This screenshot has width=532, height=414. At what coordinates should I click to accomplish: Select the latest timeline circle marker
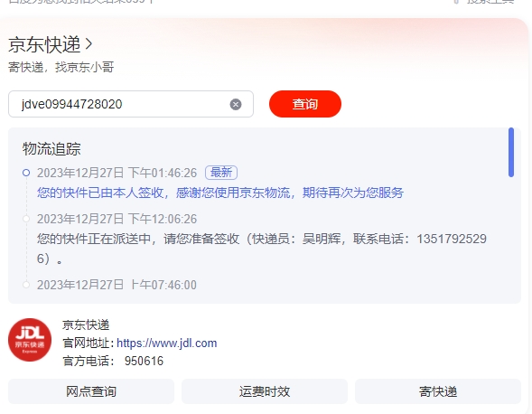point(26,173)
